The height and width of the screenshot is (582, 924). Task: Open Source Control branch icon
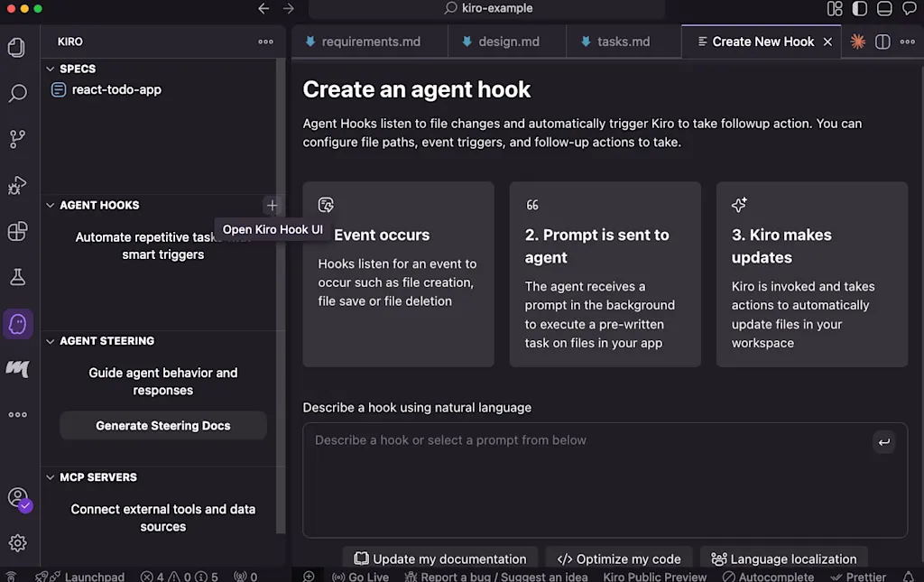17,139
